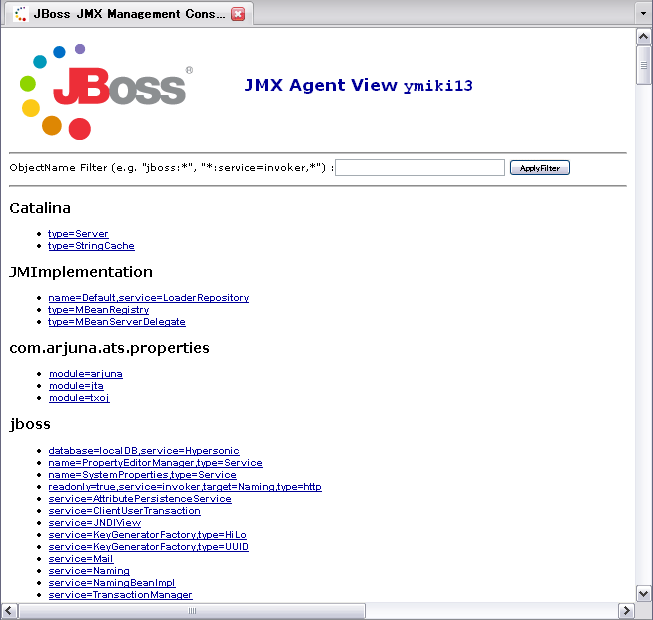Click the Catalina section heading
Screen dimensions: 653x620
[x=40, y=208]
